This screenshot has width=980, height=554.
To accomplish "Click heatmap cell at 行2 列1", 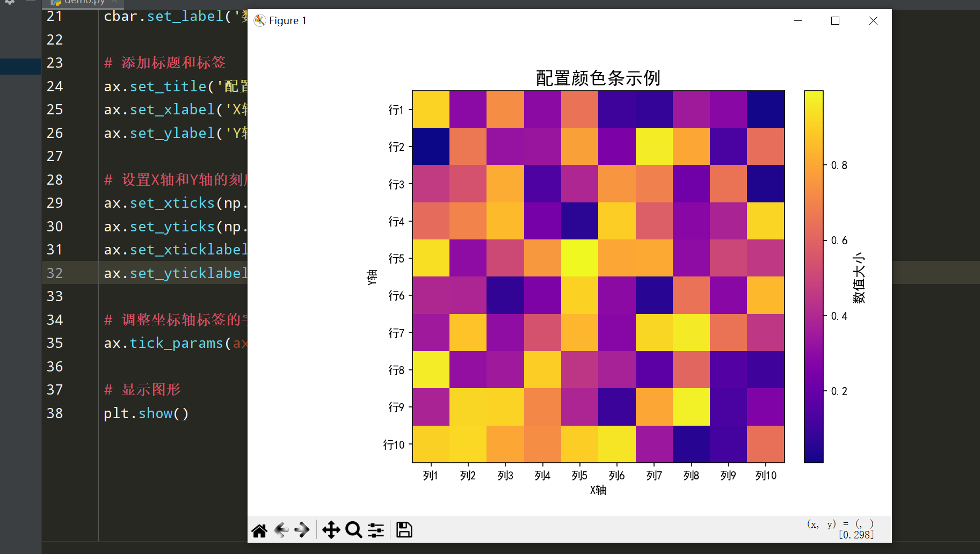I will tap(431, 147).
